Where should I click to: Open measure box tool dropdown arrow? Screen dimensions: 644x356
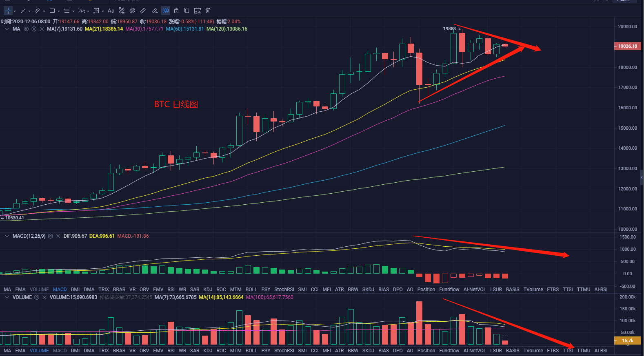point(103,11)
